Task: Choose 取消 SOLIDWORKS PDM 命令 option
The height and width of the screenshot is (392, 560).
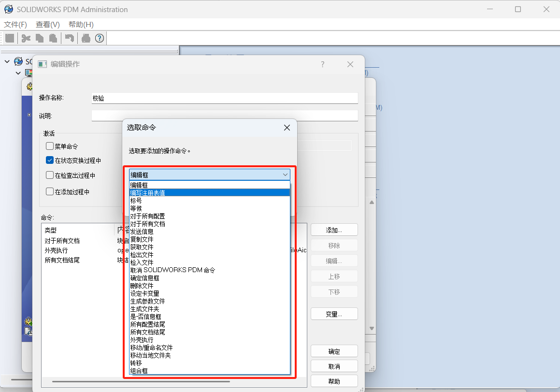Action: coord(209,270)
